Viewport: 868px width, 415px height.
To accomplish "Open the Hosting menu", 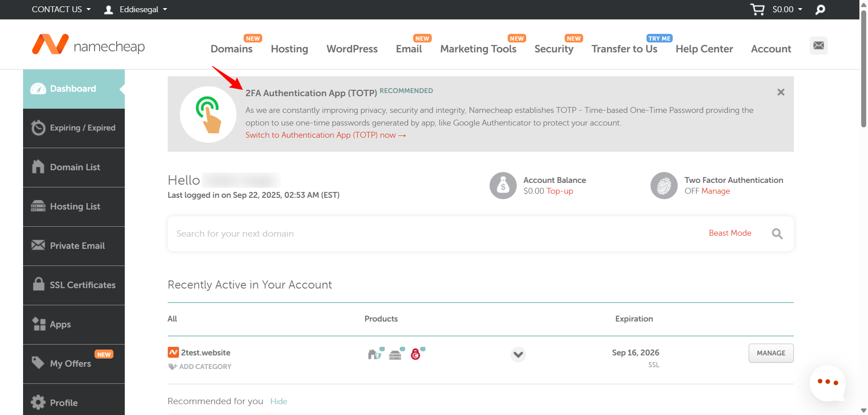I will coord(289,49).
